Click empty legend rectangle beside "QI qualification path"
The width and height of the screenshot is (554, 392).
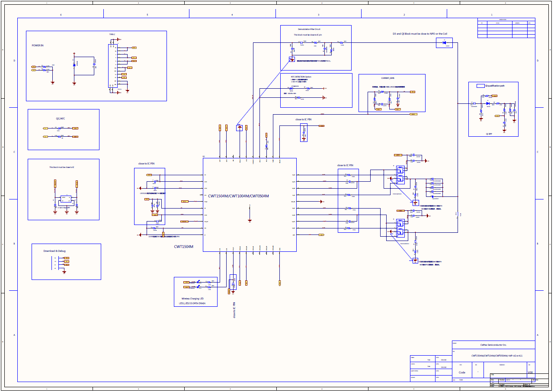pyautogui.click(x=480, y=86)
